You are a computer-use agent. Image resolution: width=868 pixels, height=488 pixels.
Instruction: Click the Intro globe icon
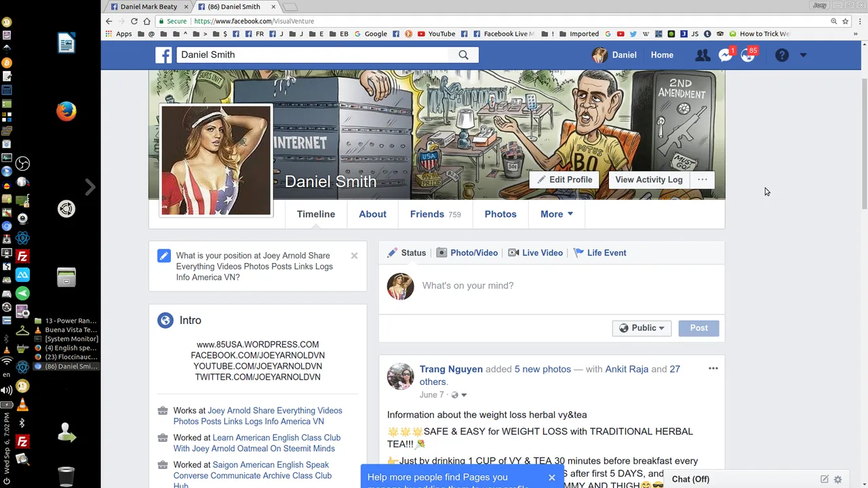[x=165, y=321]
